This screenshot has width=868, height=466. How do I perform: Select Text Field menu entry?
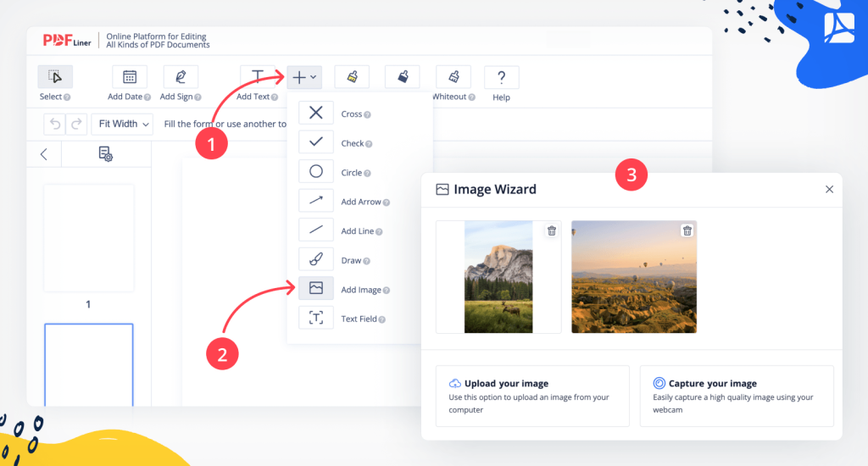click(x=342, y=319)
